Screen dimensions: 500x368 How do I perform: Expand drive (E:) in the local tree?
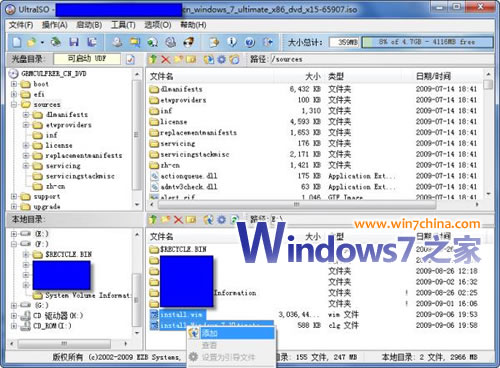[14, 234]
